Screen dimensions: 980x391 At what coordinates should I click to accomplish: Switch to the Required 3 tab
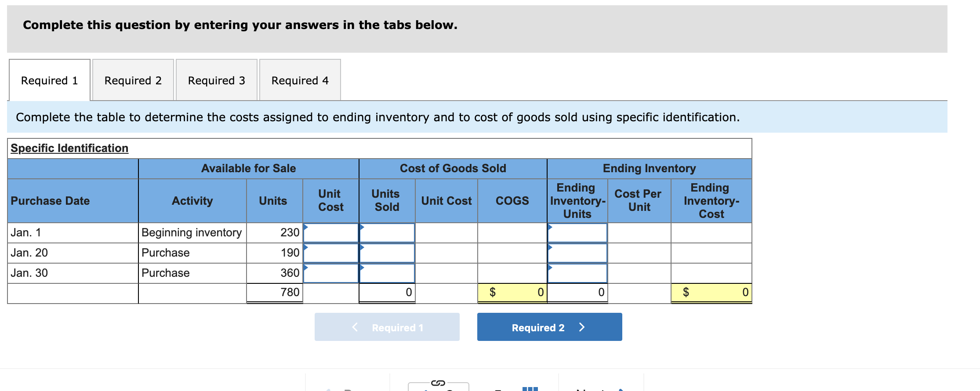pyautogui.click(x=217, y=80)
